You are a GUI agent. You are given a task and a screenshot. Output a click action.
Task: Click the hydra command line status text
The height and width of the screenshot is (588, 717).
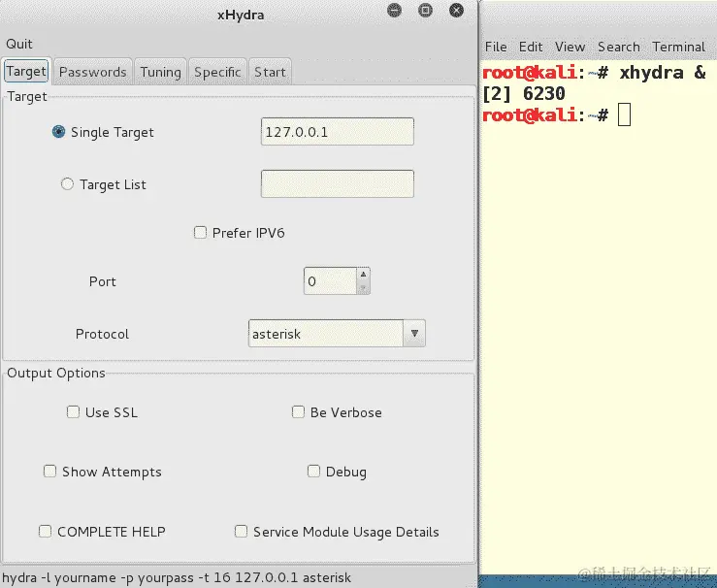coord(177,577)
